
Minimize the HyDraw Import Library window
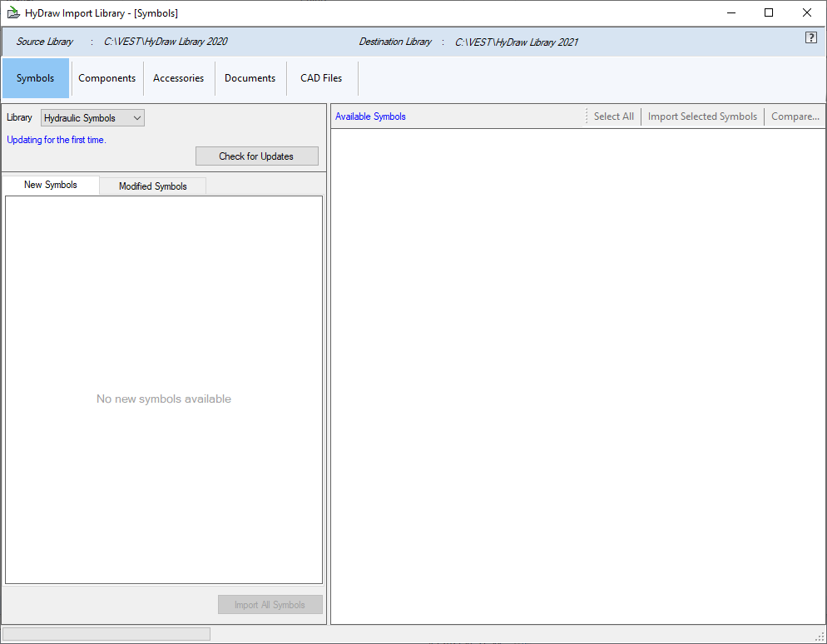coord(731,12)
